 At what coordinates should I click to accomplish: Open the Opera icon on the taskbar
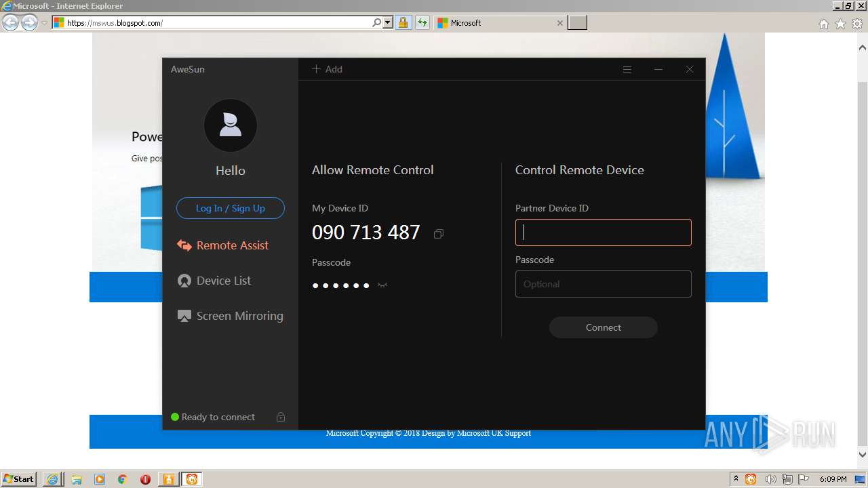click(145, 479)
